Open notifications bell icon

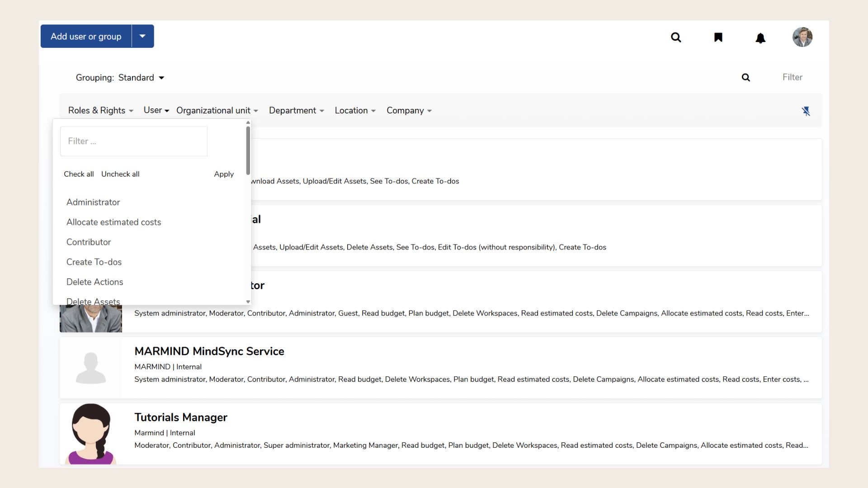(x=760, y=38)
